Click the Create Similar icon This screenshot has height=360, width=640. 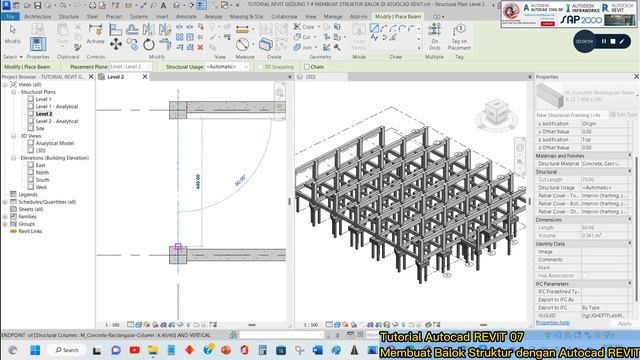point(266,44)
